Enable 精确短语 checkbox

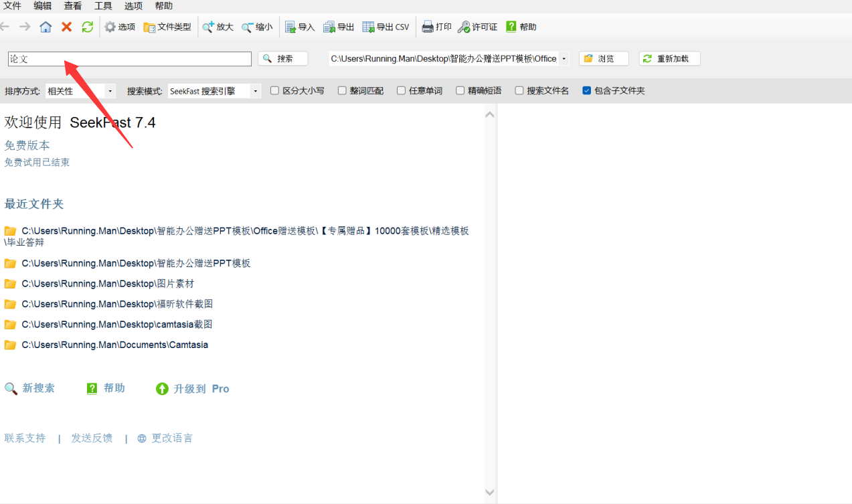[460, 90]
